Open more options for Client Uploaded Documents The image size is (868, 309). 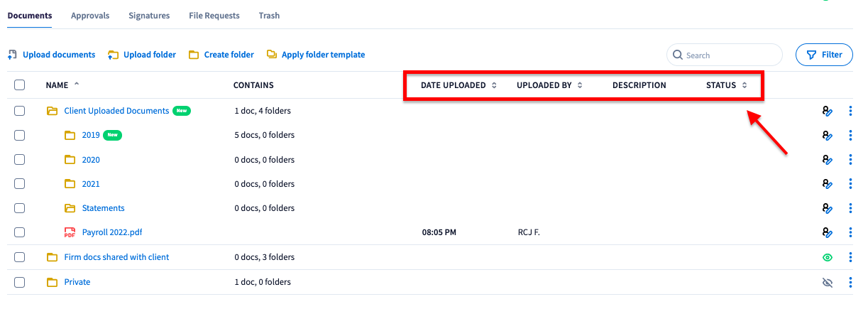click(x=850, y=111)
